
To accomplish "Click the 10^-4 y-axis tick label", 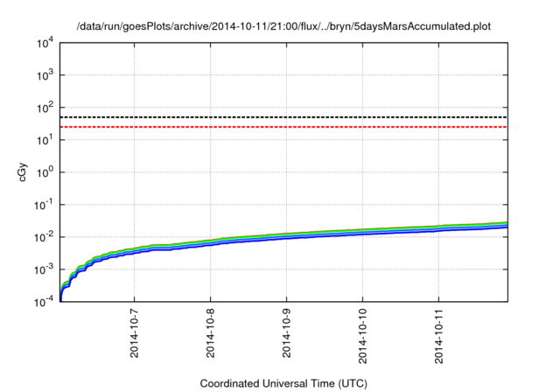I will [44, 302].
